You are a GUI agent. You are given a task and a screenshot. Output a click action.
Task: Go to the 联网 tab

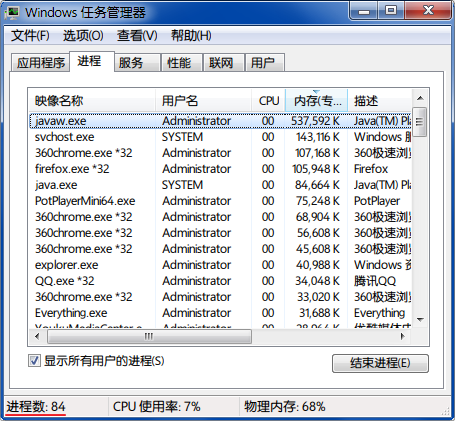[224, 63]
